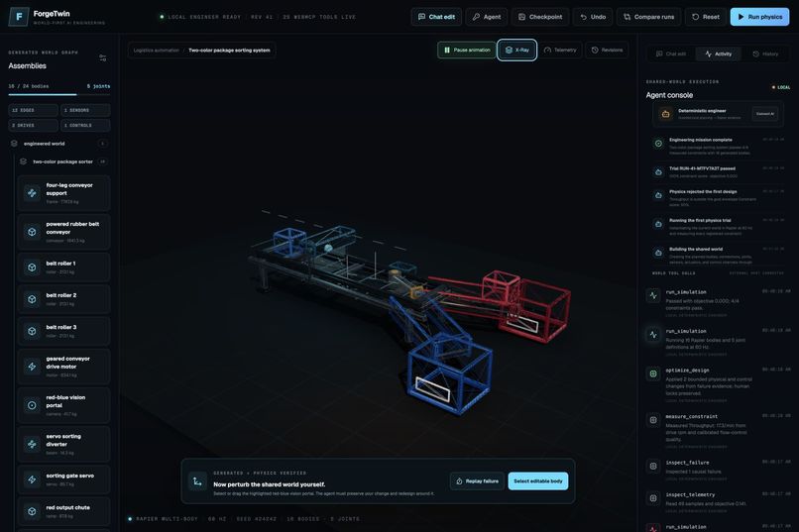Open the Agent mode in top bar

(x=486, y=17)
